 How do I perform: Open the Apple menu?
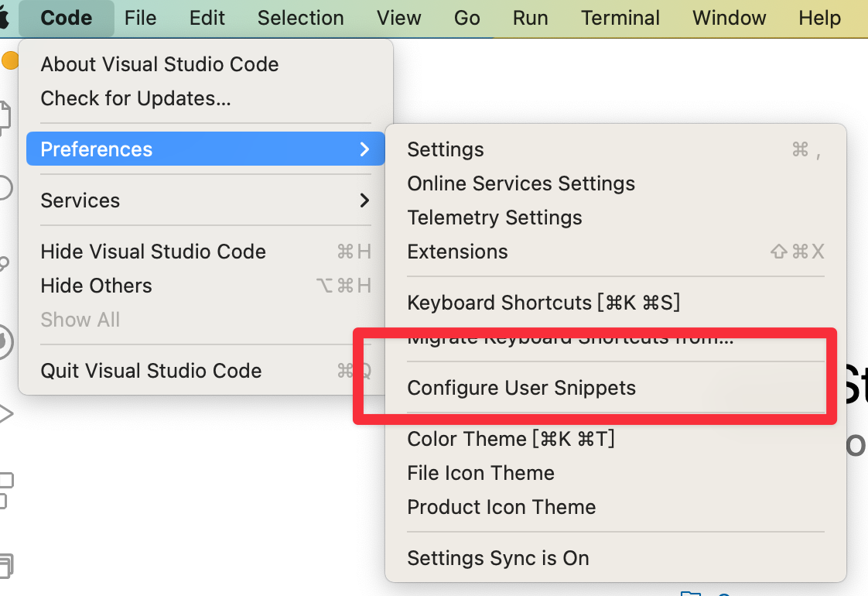[3, 18]
